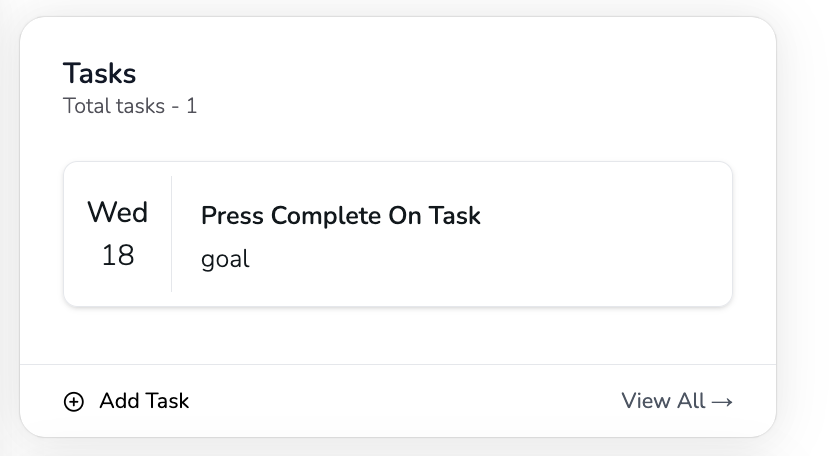
Task: Click the Wed 18 date block
Action: coord(118,234)
